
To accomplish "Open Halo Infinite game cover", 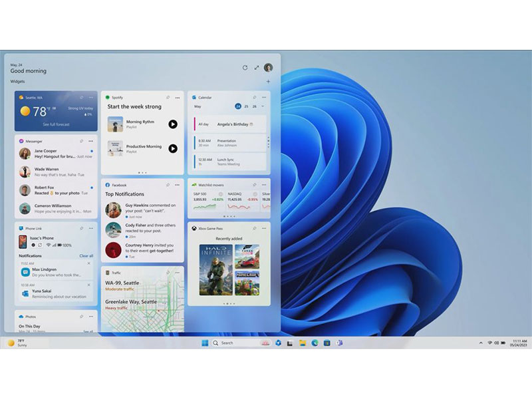I will 215,270.
